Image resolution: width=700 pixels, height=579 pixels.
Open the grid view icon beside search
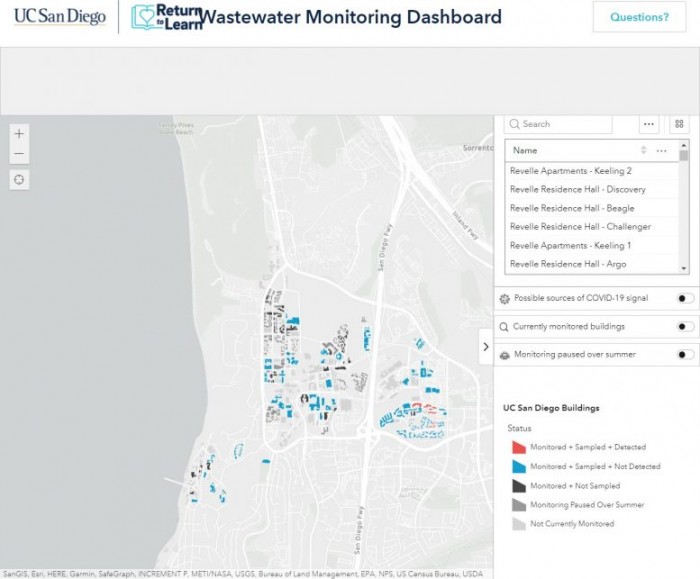679,124
